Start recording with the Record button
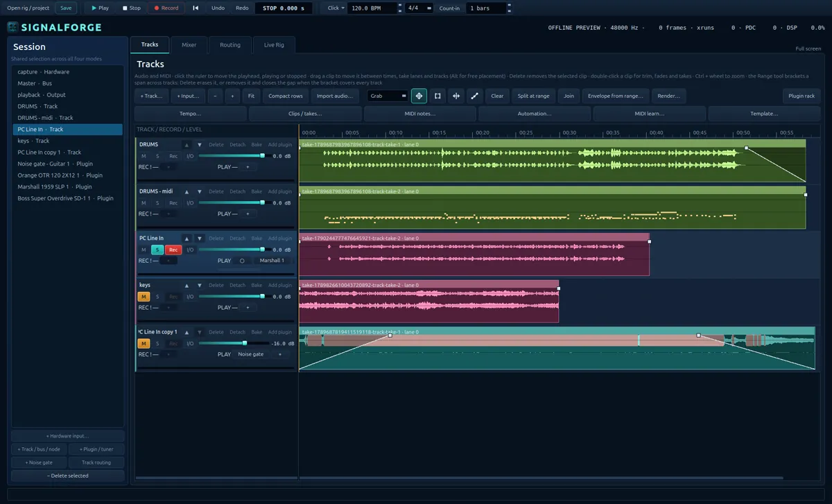 pyautogui.click(x=166, y=8)
